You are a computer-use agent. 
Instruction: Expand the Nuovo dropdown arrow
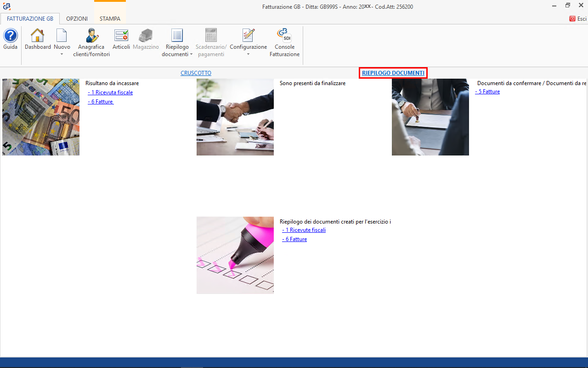[62, 54]
